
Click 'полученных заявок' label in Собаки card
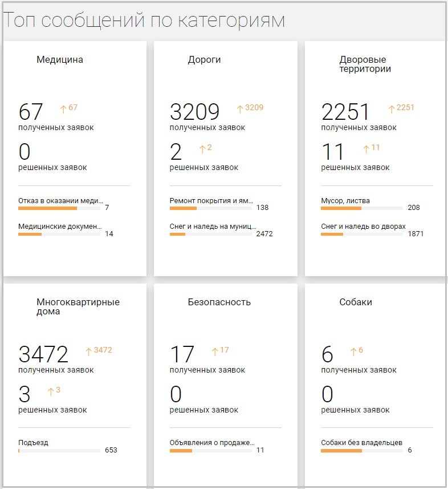coord(359,370)
